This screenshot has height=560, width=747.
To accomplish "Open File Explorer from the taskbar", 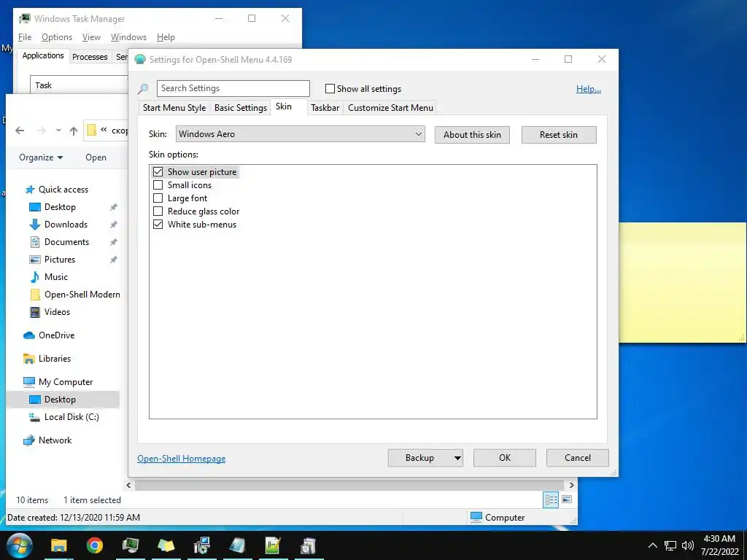I will tap(59, 545).
